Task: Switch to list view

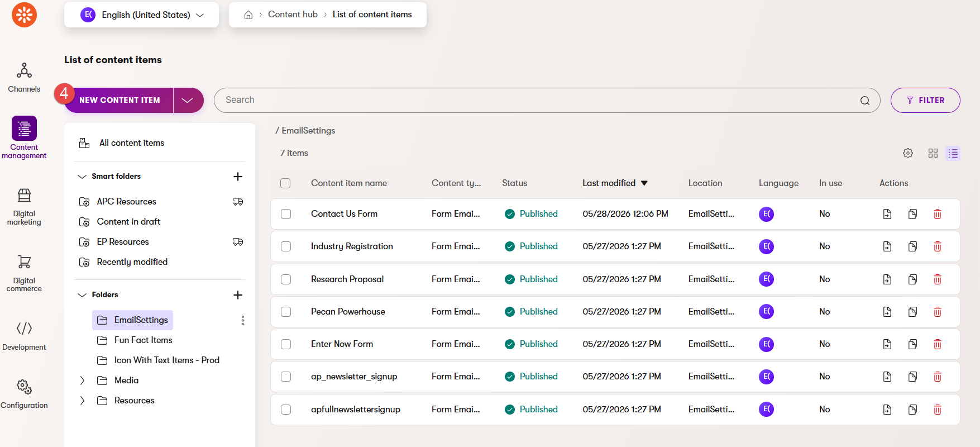Action: [953, 153]
